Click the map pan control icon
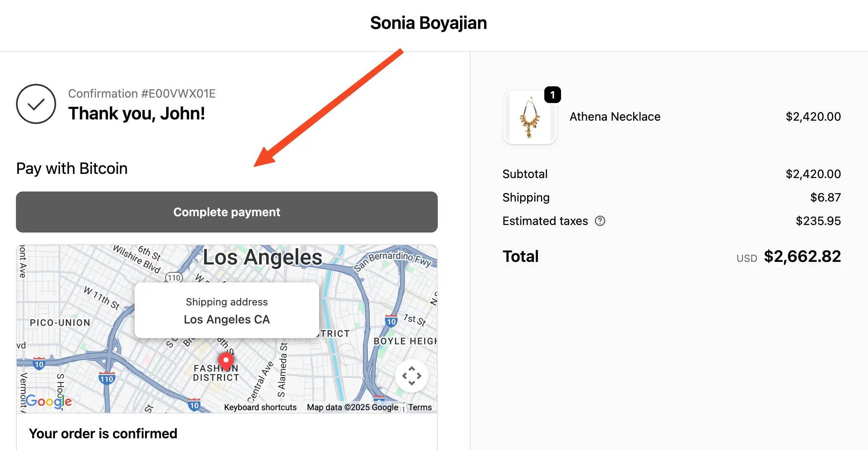868x450 pixels. pyautogui.click(x=412, y=376)
